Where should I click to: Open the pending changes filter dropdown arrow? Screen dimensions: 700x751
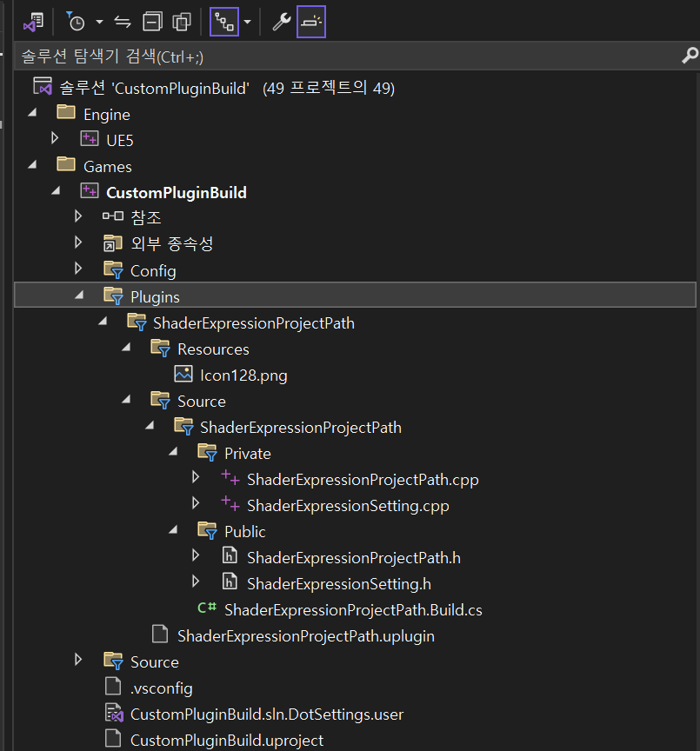click(99, 22)
